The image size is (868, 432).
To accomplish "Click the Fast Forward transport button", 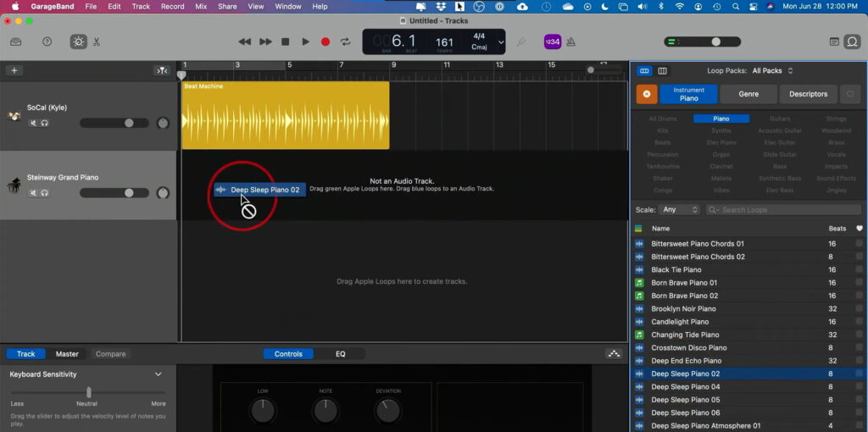I will [265, 42].
